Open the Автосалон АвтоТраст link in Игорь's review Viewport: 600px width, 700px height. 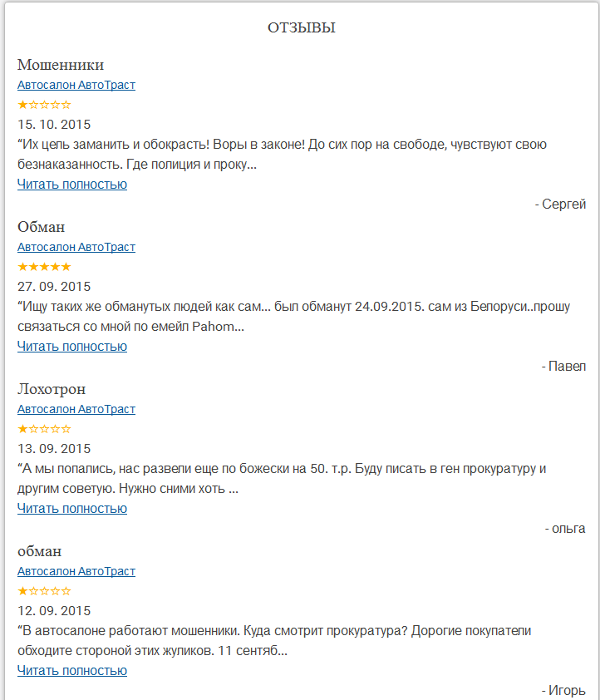tap(76, 571)
